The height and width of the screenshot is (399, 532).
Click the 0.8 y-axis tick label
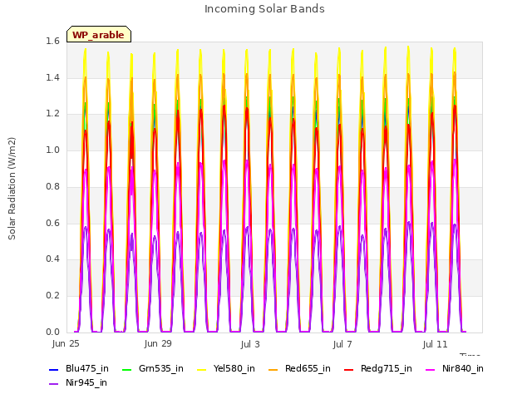(x=53, y=186)
